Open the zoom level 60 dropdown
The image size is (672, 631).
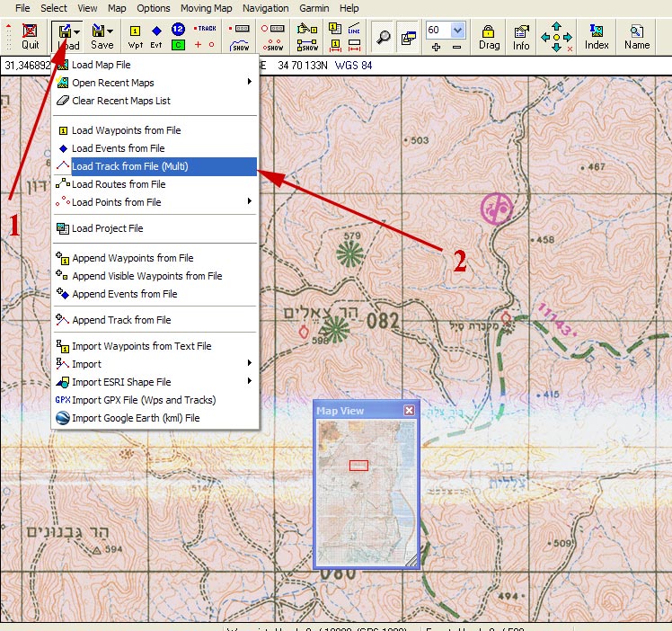457,30
